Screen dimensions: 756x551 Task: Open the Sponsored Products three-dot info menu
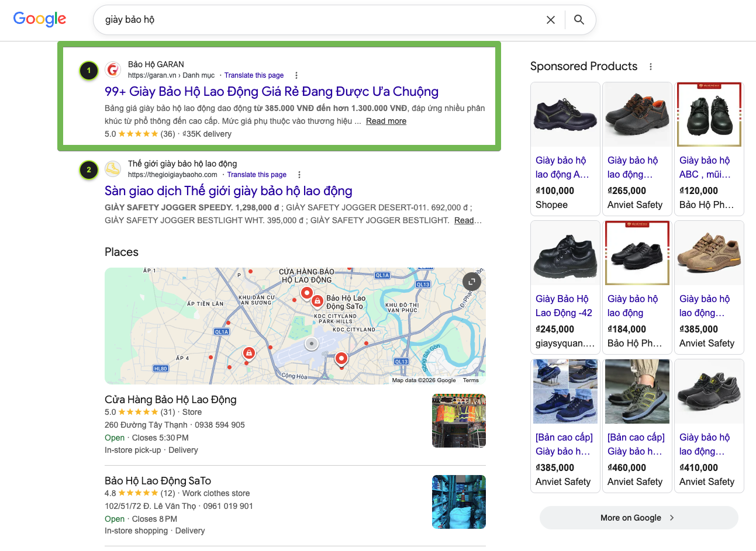[651, 67]
